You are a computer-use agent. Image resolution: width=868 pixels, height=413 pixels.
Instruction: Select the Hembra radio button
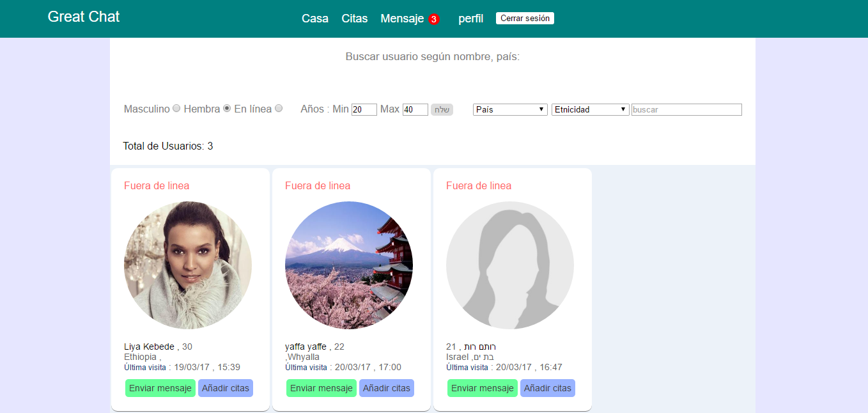pos(226,109)
